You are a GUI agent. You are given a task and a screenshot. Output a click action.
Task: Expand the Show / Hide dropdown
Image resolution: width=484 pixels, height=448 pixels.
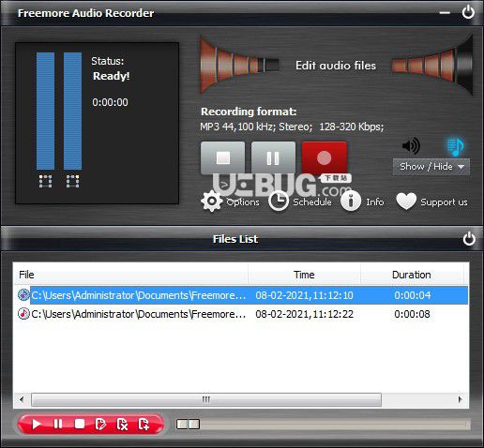(431, 167)
